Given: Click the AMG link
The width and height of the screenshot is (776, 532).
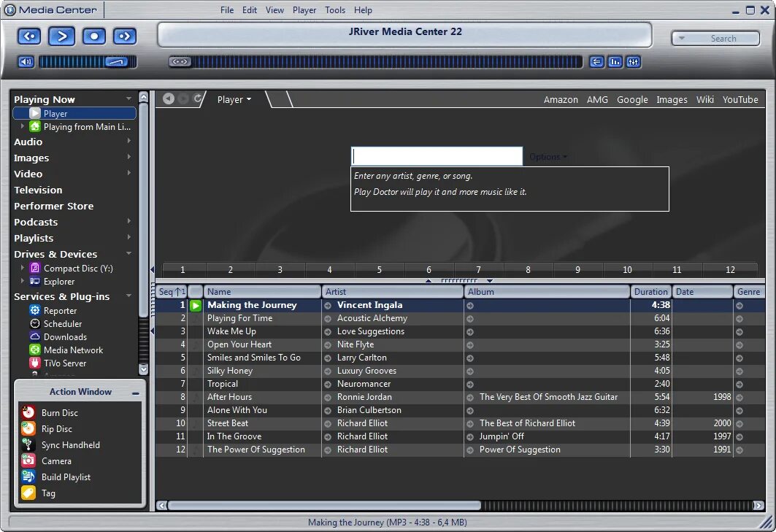Looking at the screenshot, I should pyautogui.click(x=597, y=99).
